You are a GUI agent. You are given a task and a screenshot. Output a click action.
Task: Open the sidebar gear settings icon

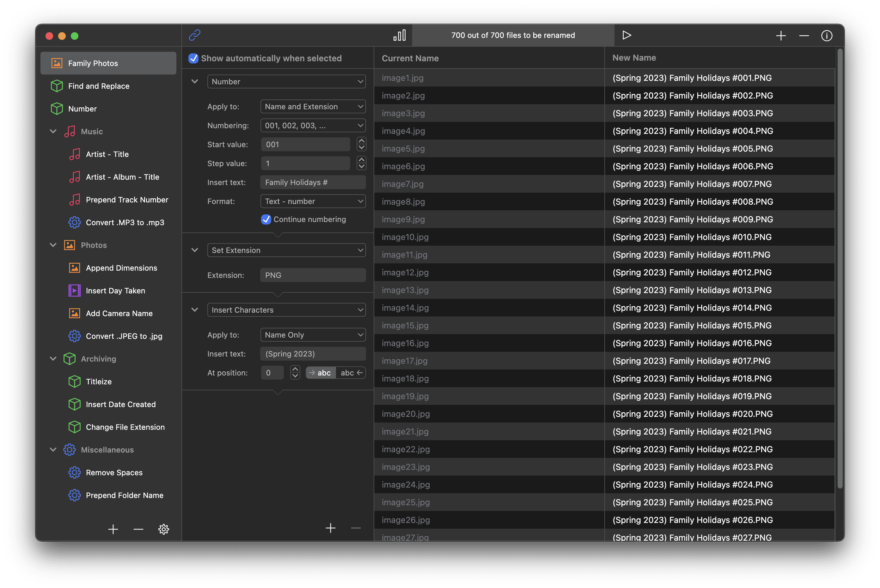164,529
